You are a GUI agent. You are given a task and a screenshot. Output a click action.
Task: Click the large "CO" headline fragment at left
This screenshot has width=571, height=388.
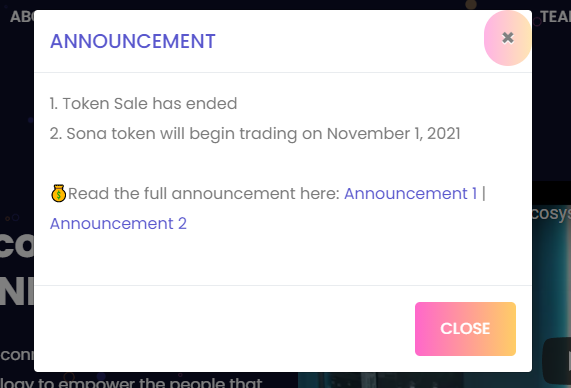17,246
